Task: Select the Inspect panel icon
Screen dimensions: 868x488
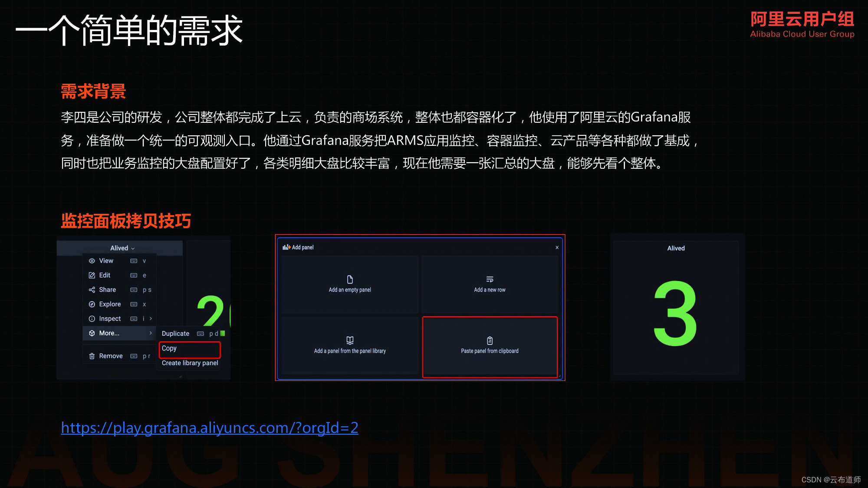Action: 93,318
